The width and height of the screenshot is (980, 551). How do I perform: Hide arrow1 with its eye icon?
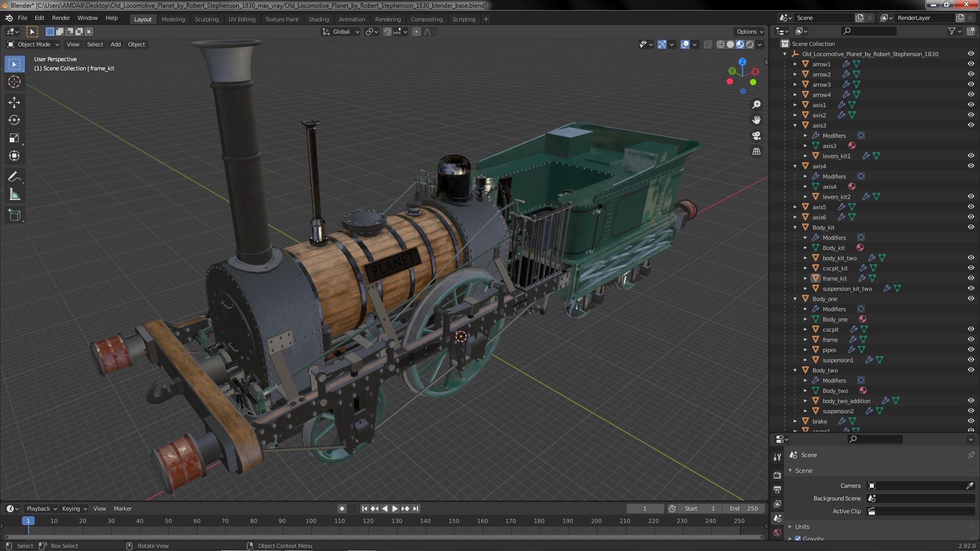971,64
